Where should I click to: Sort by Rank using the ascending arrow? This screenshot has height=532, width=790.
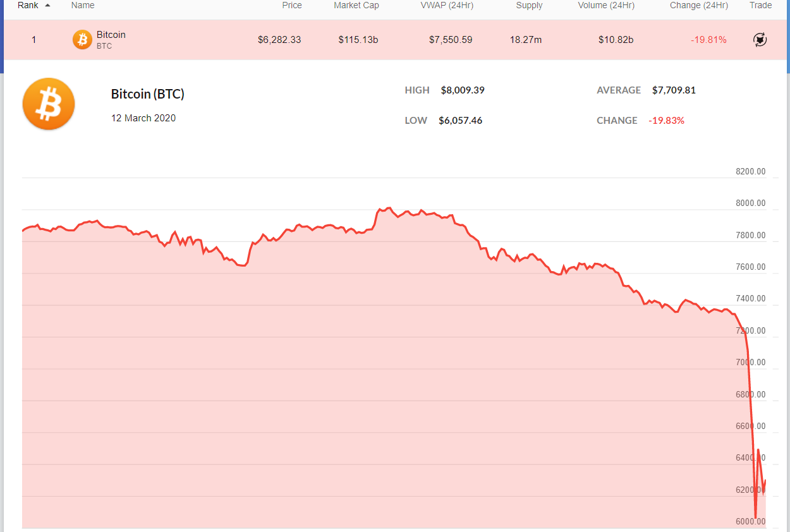point(47,5)
